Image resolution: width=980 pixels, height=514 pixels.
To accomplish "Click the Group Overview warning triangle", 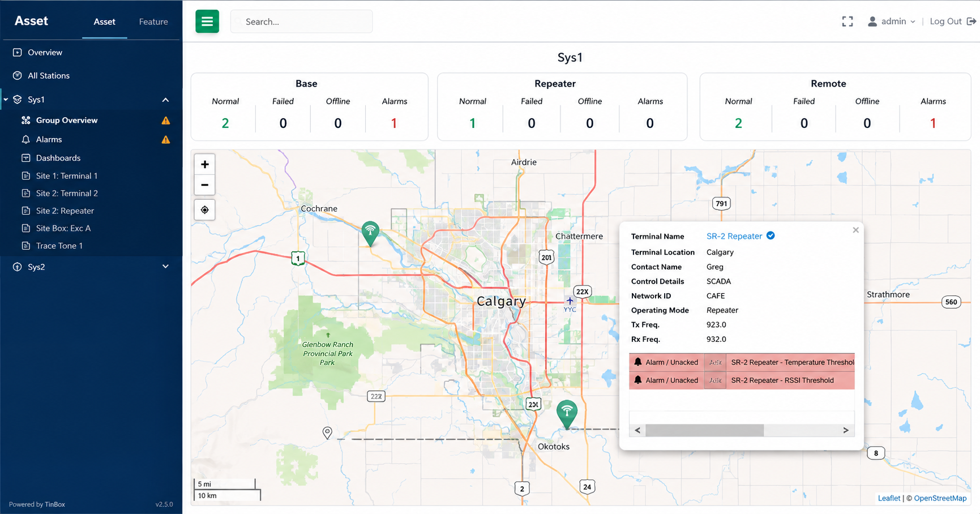I will (166, 120).
